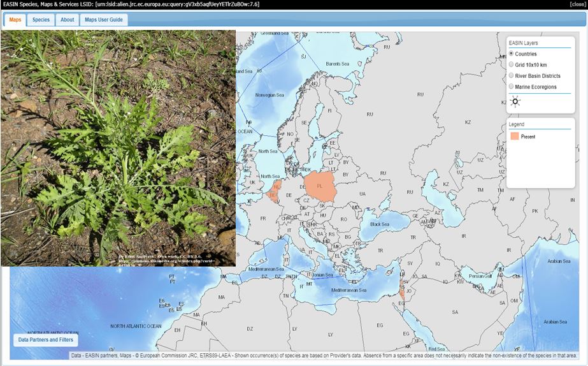Click the Persian Gulf label
The width and height of the screenshot is (588, 366).
[480, 276]
